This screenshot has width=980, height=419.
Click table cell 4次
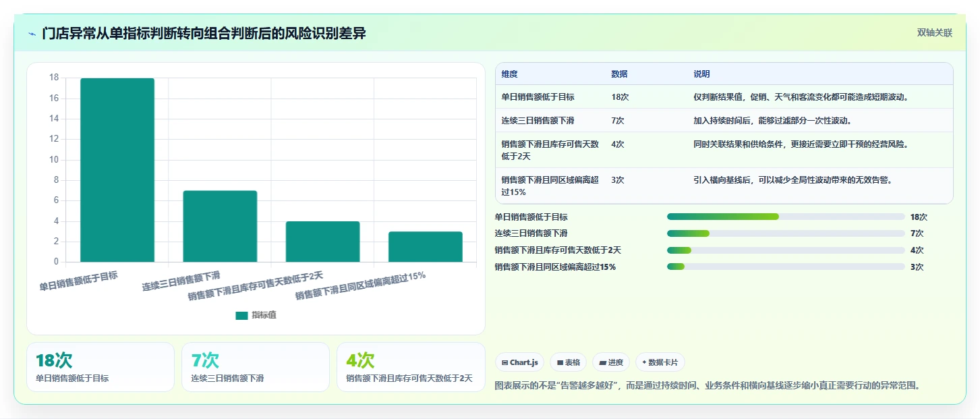tap(618, 144)
